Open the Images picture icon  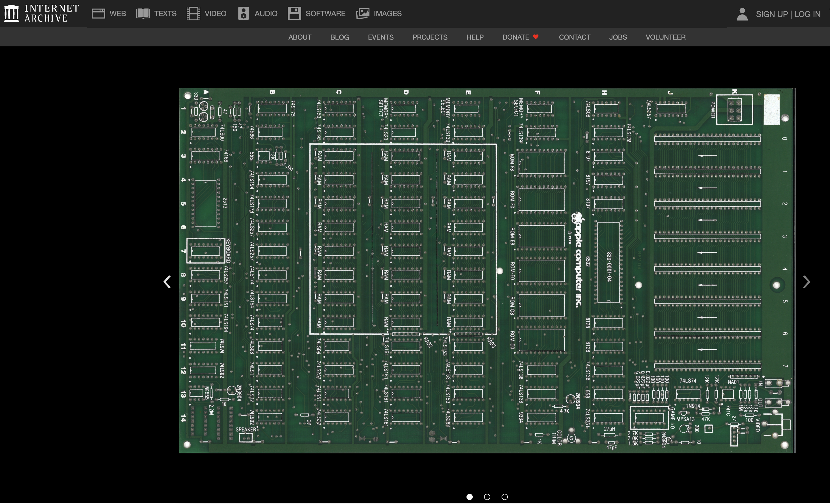coord(362,14)
